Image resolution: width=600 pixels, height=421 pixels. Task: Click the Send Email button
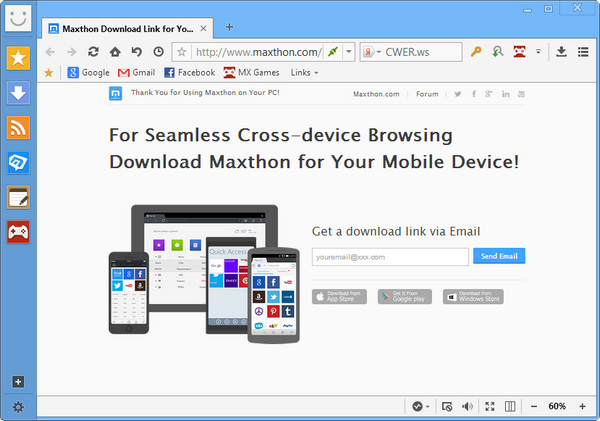(x=499, y=257)
